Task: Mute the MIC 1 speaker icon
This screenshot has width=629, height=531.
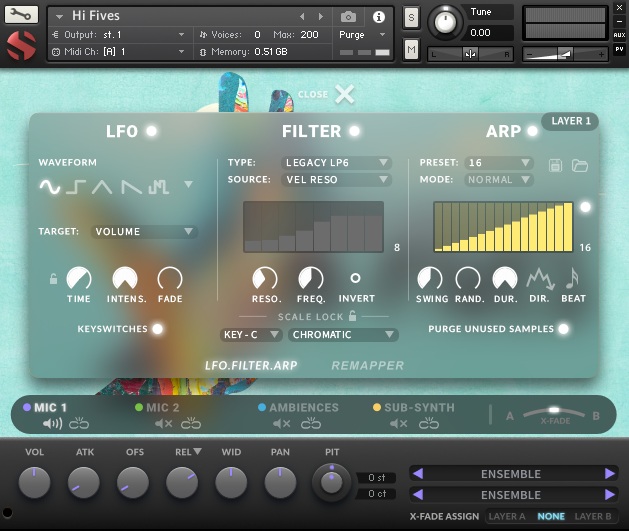Action: pyautogui.click(x=53, y=424)
